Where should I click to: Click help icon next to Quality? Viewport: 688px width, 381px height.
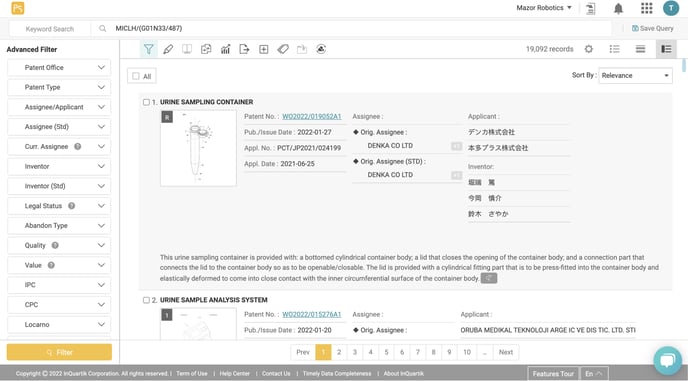click(55, 245)
